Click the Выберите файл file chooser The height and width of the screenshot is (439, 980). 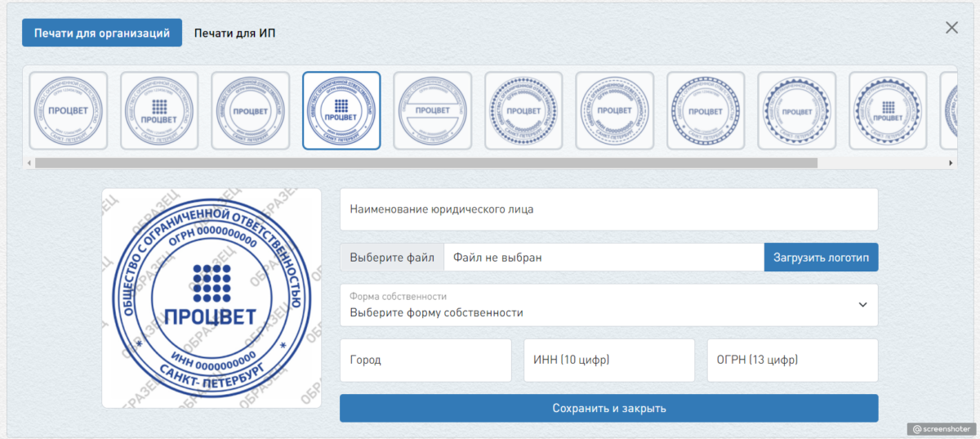(x=392, y=258)
